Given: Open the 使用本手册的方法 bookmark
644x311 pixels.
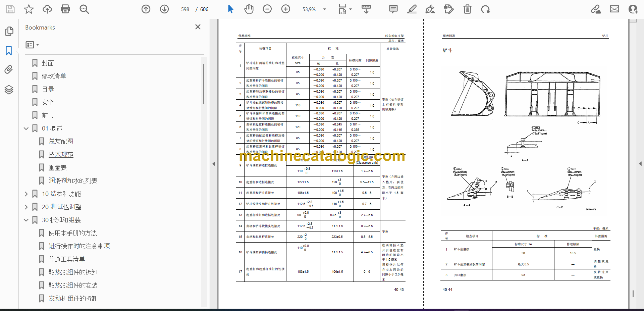Looking at the screenshot, I should 72,233.
